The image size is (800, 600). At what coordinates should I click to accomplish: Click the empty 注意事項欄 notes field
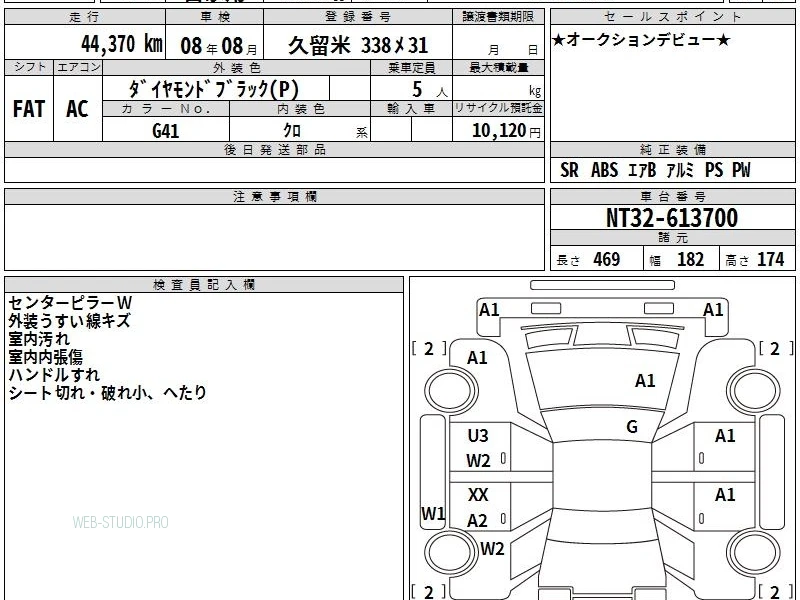click(x=274, y=237)
